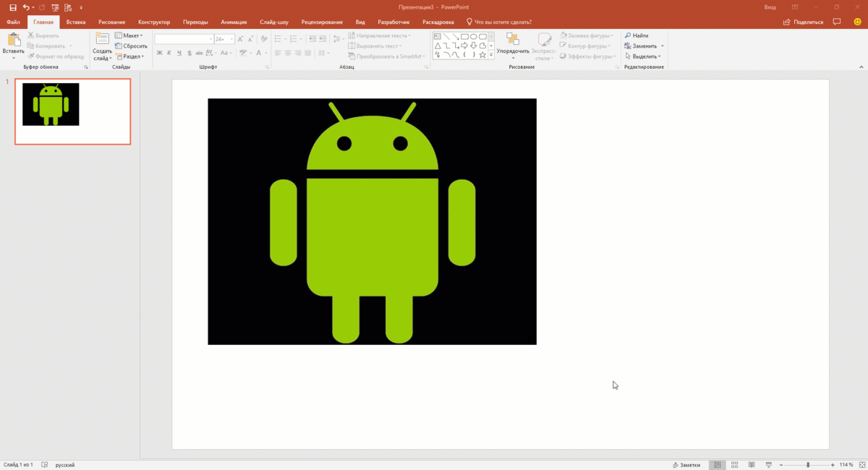
Task: Open the font name combo box
Action: (x=184, y=39)
